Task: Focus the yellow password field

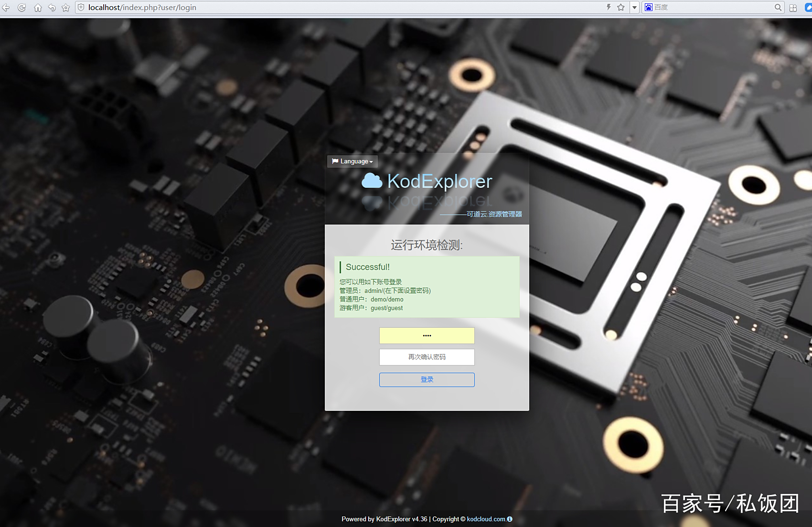Action: click(427, 335)
